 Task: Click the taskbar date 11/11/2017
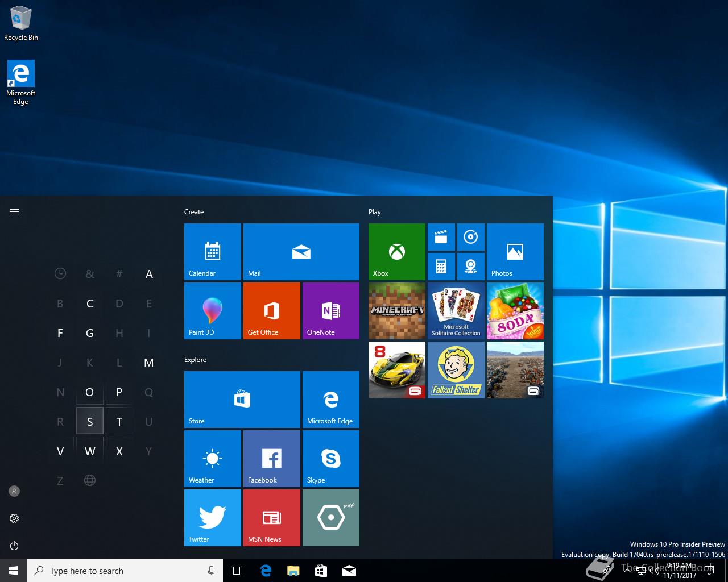(680, 576)
